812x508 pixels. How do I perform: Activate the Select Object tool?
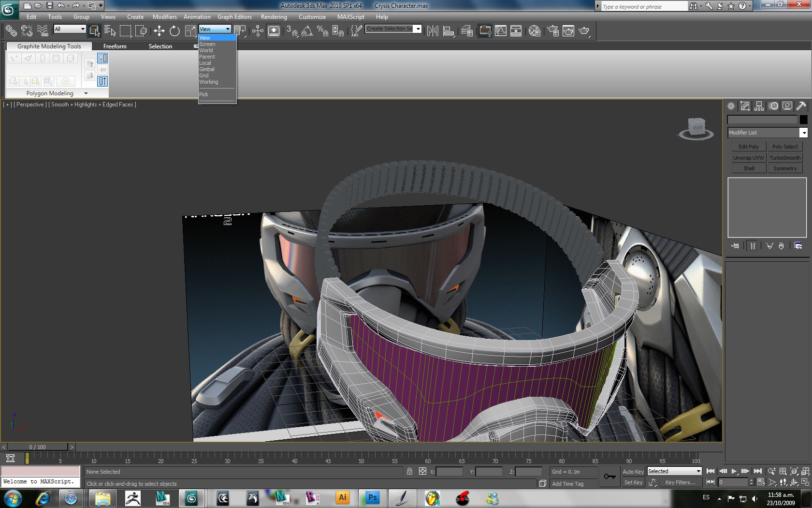94,31
